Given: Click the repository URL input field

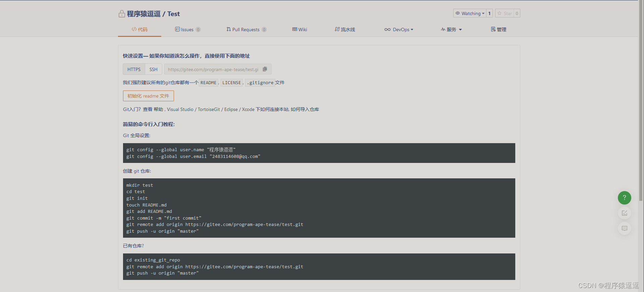Looking at the screenshot, I should pos(213,69).
